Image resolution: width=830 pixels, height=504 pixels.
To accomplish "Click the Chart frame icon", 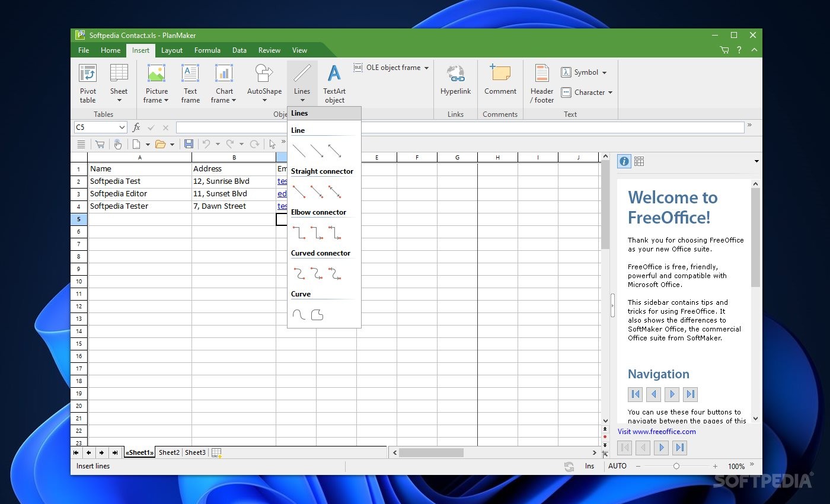I will click(224, 73).
